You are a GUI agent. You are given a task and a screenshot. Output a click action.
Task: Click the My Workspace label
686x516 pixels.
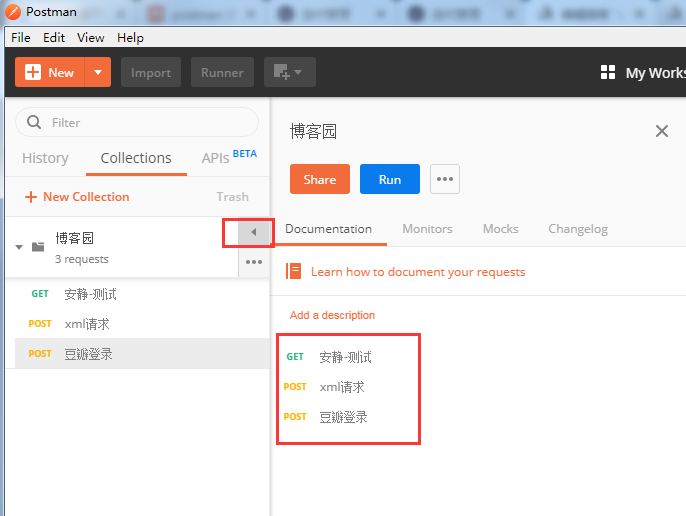[655, 73]
